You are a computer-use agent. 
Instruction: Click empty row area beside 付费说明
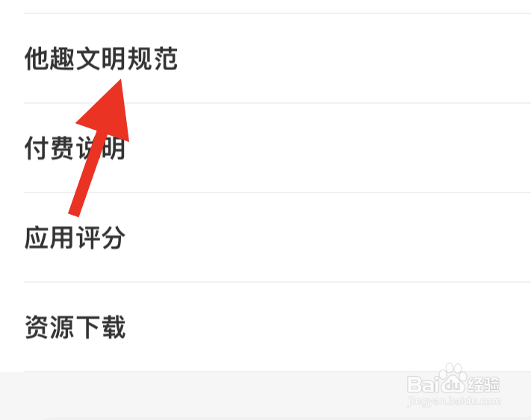(x=329, y=148)
